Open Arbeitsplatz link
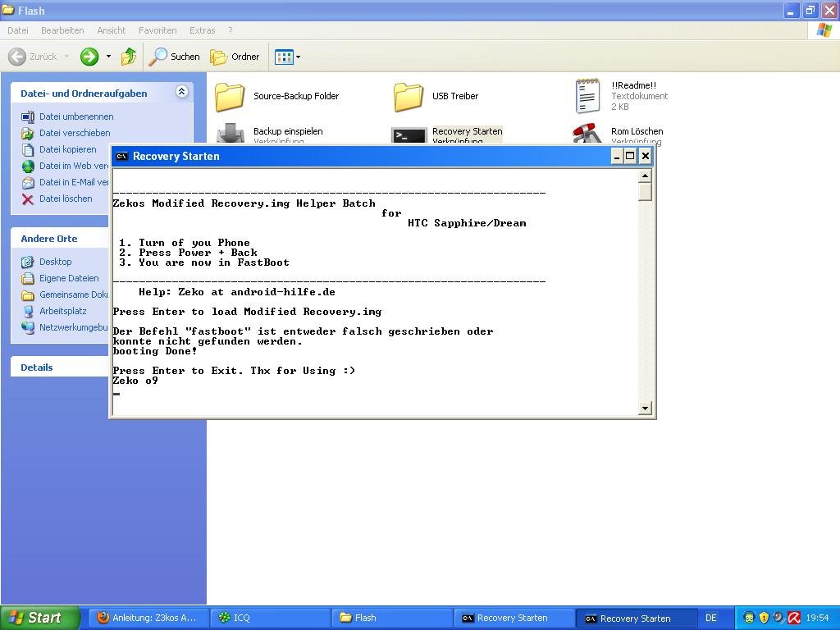 62,311
